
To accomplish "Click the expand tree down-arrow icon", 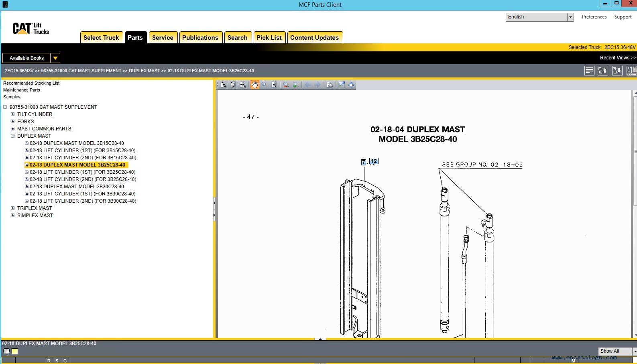I will click(617, 71).
